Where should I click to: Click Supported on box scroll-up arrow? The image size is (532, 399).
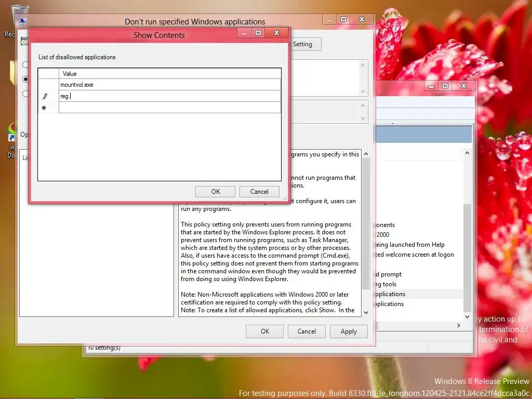coord(363,106)
